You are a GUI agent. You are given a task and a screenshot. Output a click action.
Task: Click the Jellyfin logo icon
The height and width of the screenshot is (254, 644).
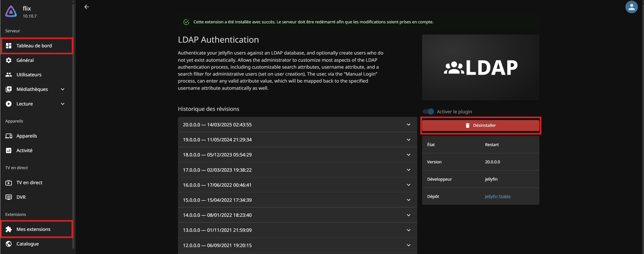coord(11,11)
